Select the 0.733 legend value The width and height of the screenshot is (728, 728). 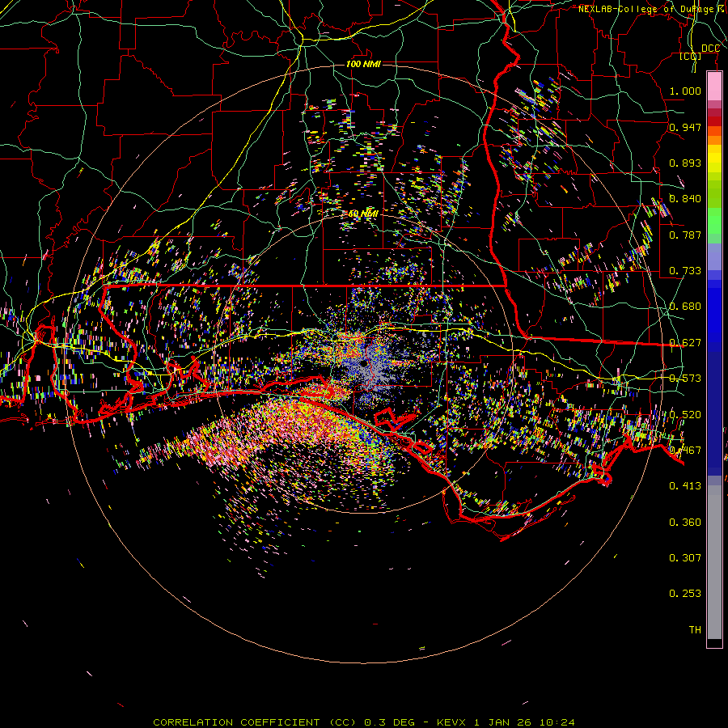click(685, 271)
